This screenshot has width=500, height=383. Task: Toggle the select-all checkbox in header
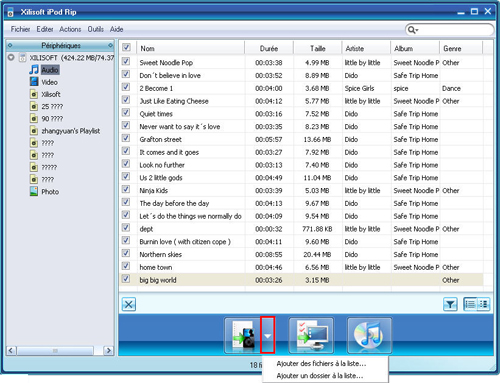126,47
